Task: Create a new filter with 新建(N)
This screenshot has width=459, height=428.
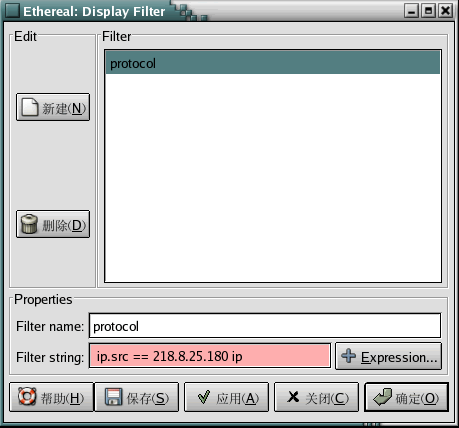Action: tap(53, 107)
